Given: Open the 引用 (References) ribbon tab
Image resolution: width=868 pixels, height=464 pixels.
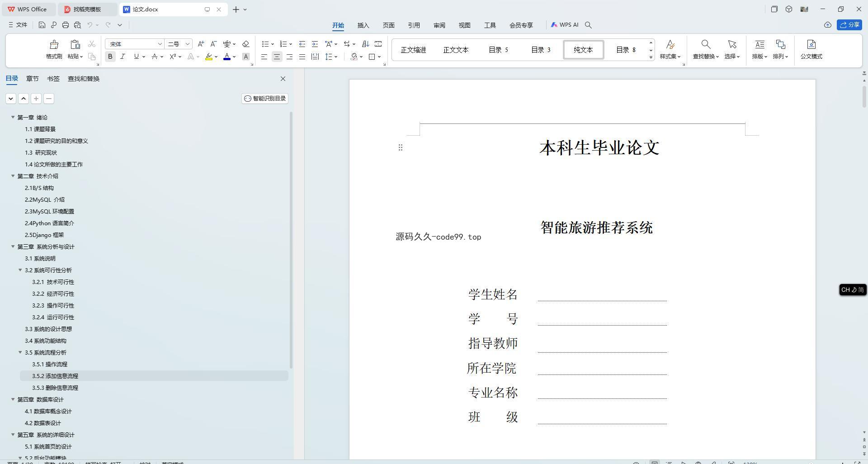Looking at the screenshot, I should 414,25.
